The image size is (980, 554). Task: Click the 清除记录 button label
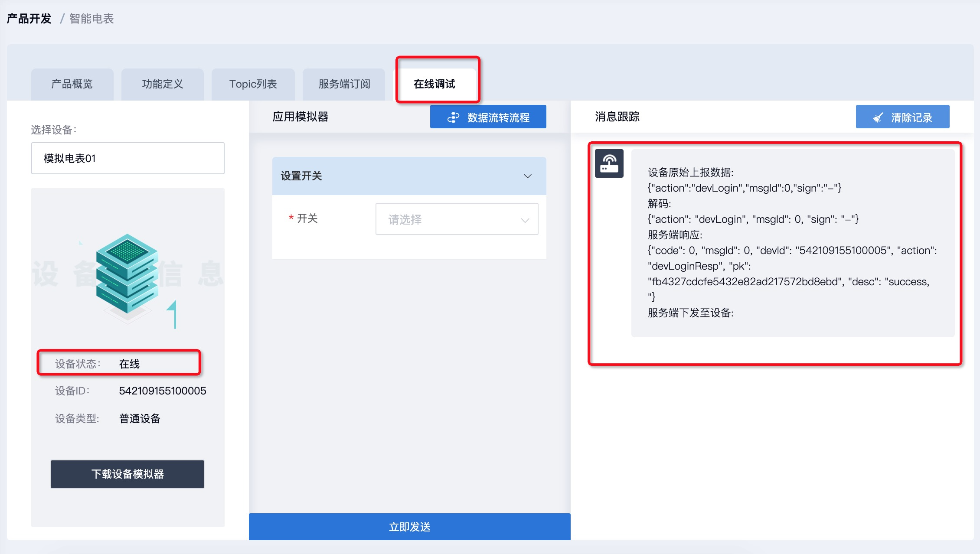click(911, 117)
